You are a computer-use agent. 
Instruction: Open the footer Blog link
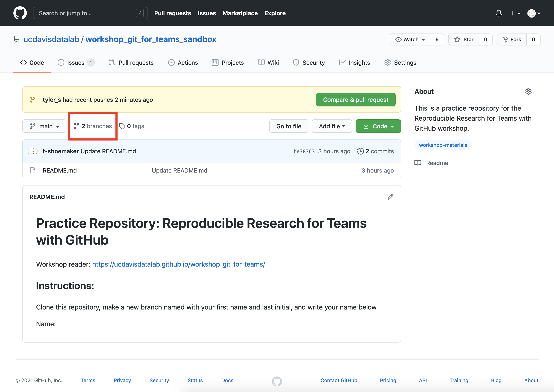(496, 380)
